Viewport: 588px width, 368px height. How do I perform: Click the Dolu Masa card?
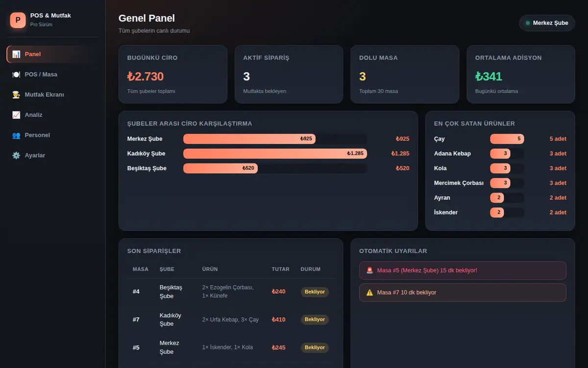click(405, 75)
